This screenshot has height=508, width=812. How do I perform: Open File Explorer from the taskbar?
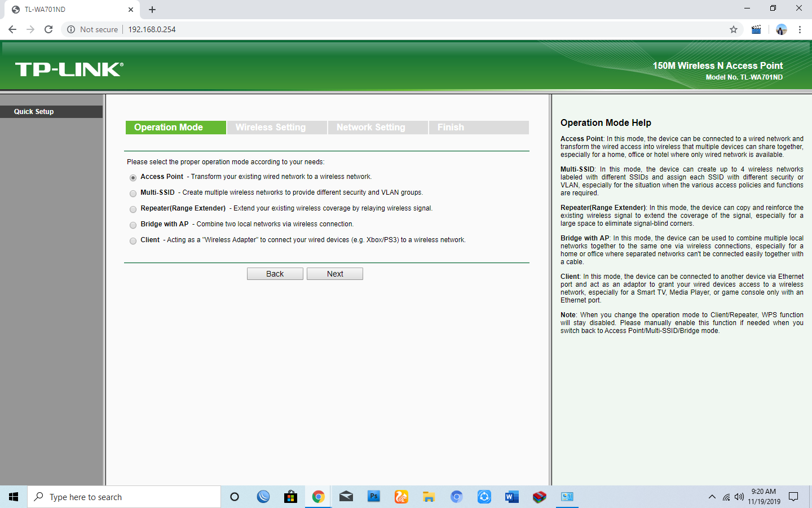click(x=429, y=497)
